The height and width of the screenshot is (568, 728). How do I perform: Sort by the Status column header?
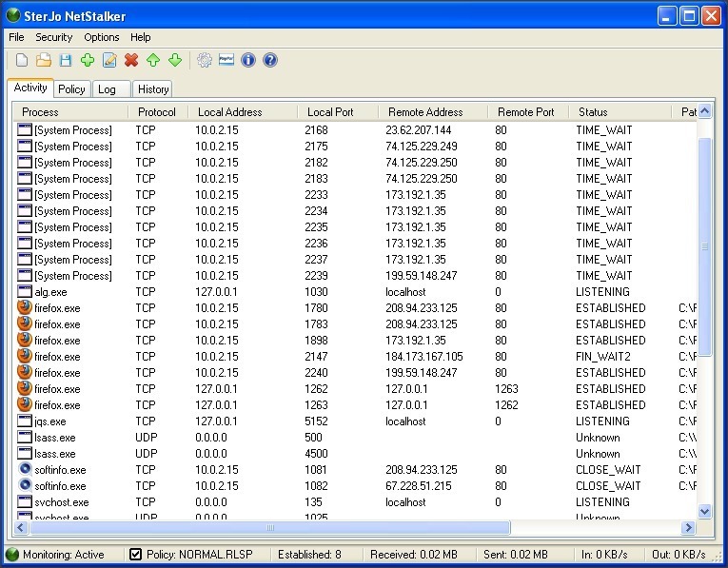tap(593, 112)
